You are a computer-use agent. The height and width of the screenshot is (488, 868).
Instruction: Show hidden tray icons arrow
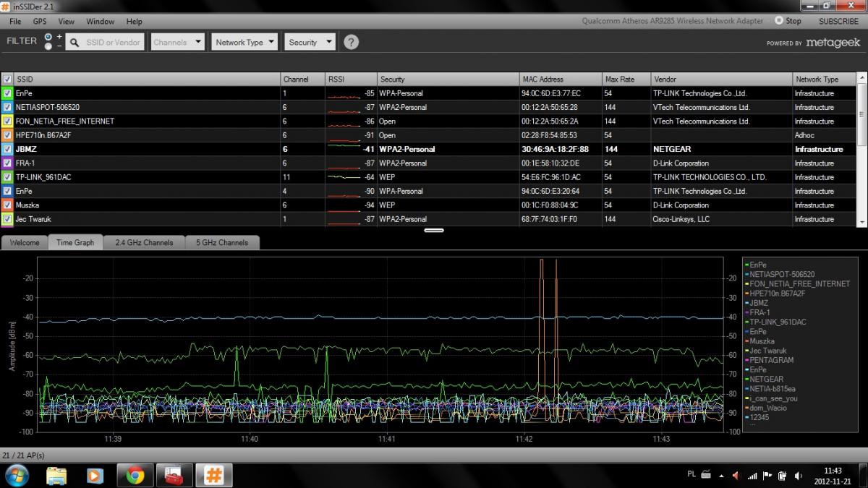coord(722,475)
